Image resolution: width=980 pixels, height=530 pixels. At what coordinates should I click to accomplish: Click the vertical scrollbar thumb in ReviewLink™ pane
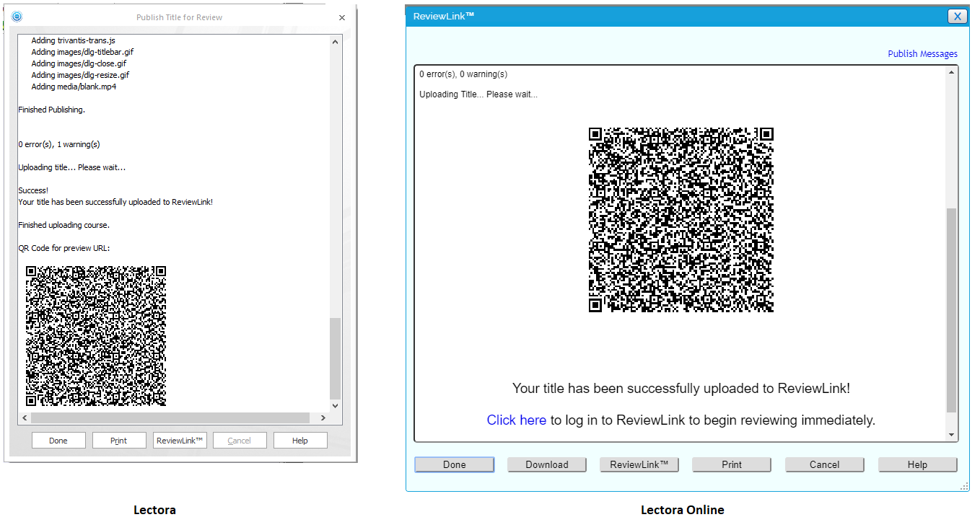(952, 311)
